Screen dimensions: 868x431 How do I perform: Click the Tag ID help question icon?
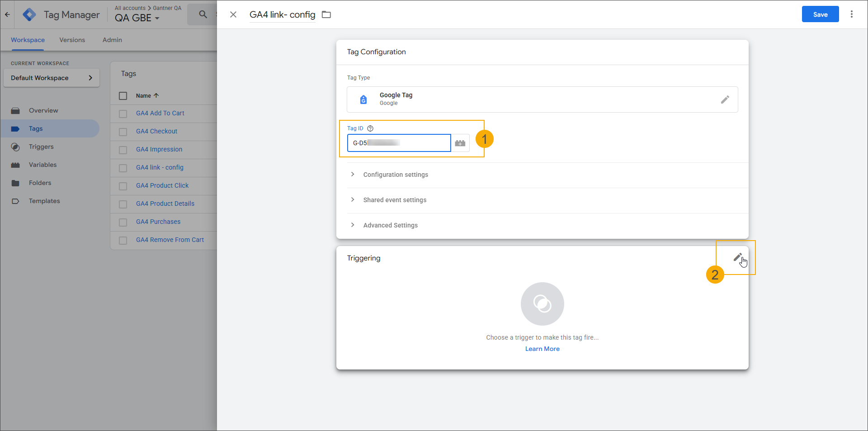click(x=370, y=128)
